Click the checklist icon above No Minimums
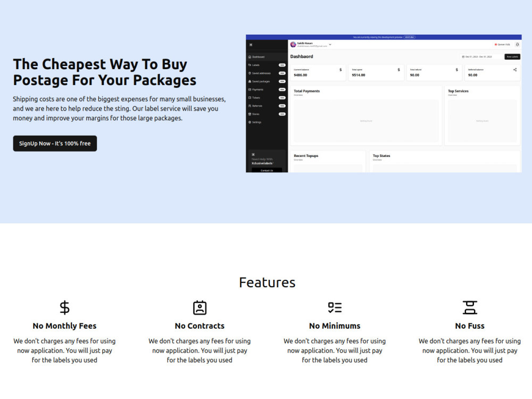 pyautogui.click(x=335, y=307)
